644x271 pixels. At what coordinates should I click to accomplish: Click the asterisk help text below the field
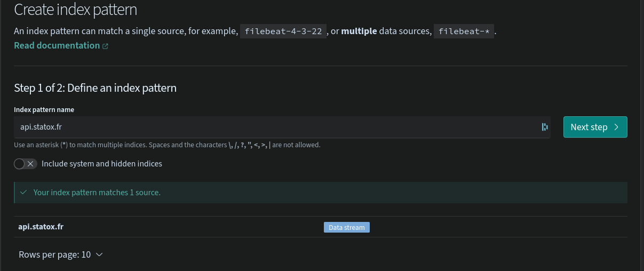pos(167,145)
